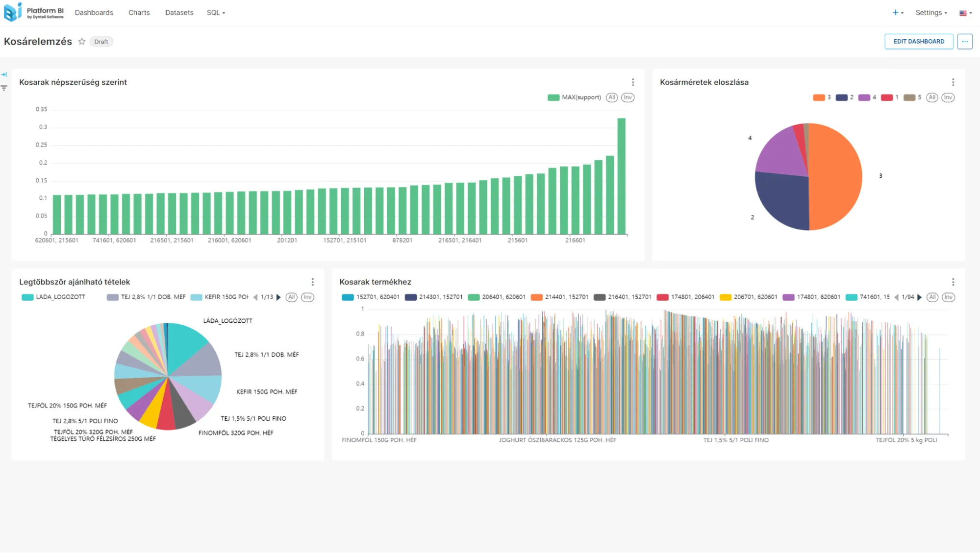This screenshot has width=980, height=553.
Task: Open options menu of Legtöbbször ajánlható tételek chart
Action: 312,282
